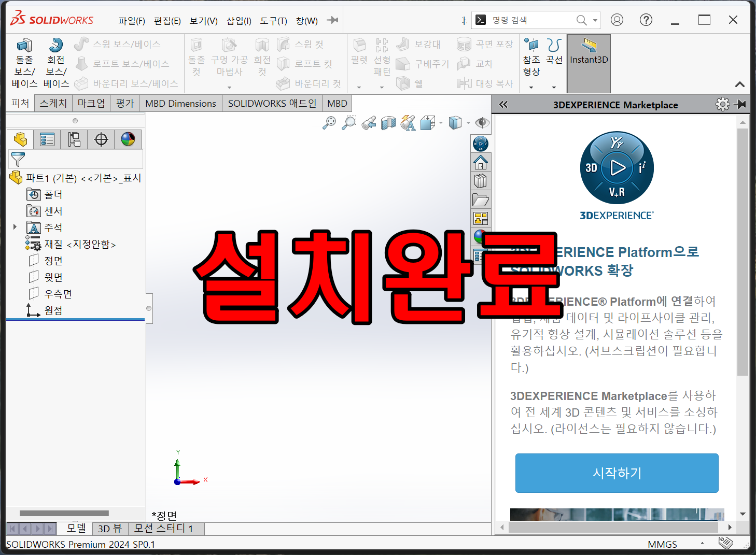Open Curves (곡선) dropdown arrow
This screenshot has height=555, width=756.
[x=554, y=87]
